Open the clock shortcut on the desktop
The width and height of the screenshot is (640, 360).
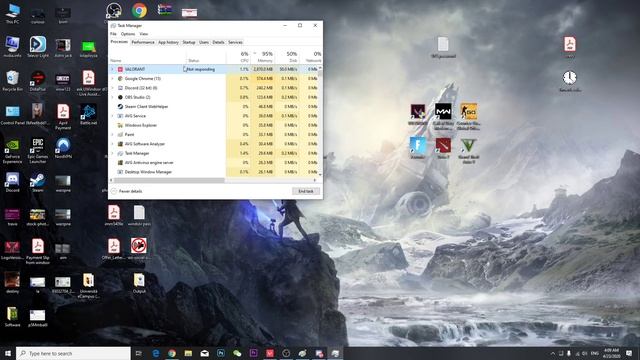coord(570,81)
